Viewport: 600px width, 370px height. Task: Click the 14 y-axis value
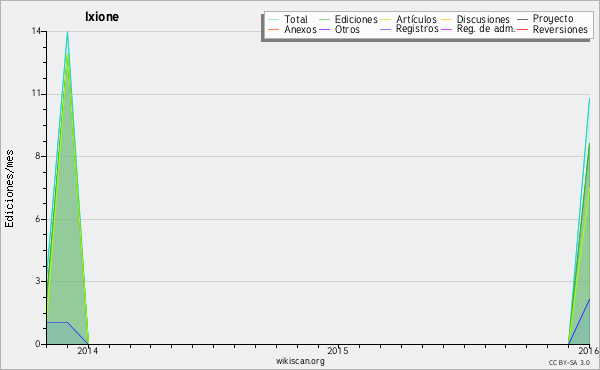click(x=36, y=31)
